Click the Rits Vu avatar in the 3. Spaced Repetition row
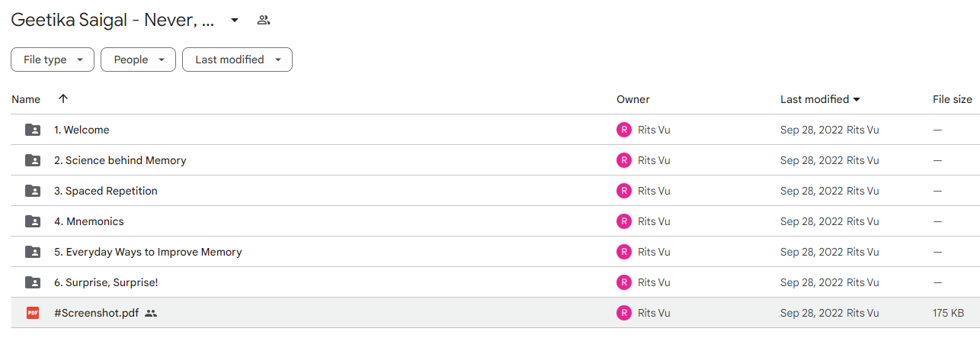 pos(624,191)
